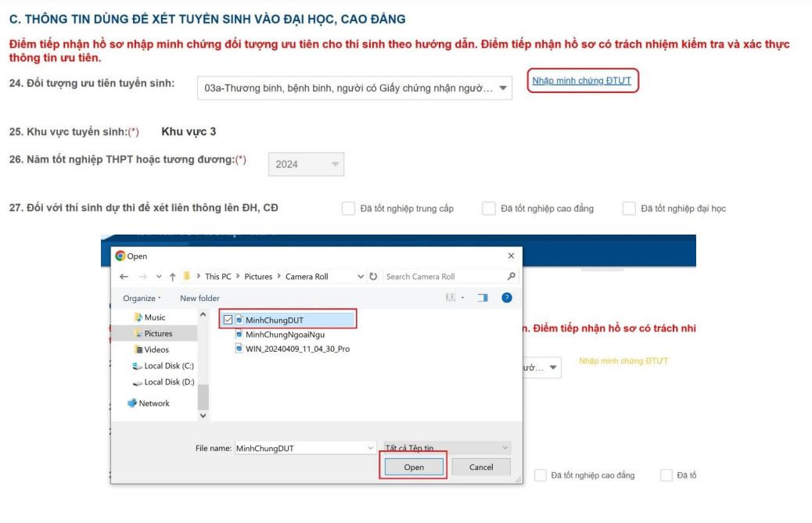Check 'Đã tốt nghiệp đại học' option

[629, 209]
